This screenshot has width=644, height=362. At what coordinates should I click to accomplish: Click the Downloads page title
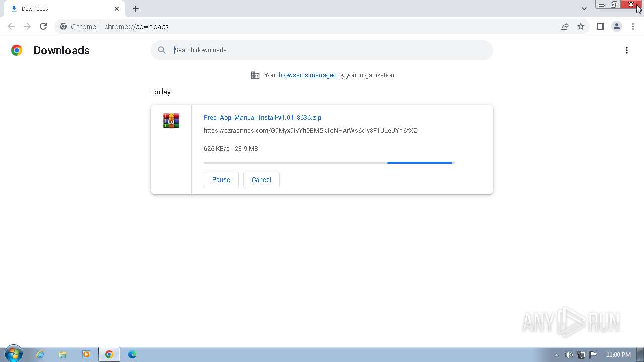pyautogui.click(x=61, y=50)
